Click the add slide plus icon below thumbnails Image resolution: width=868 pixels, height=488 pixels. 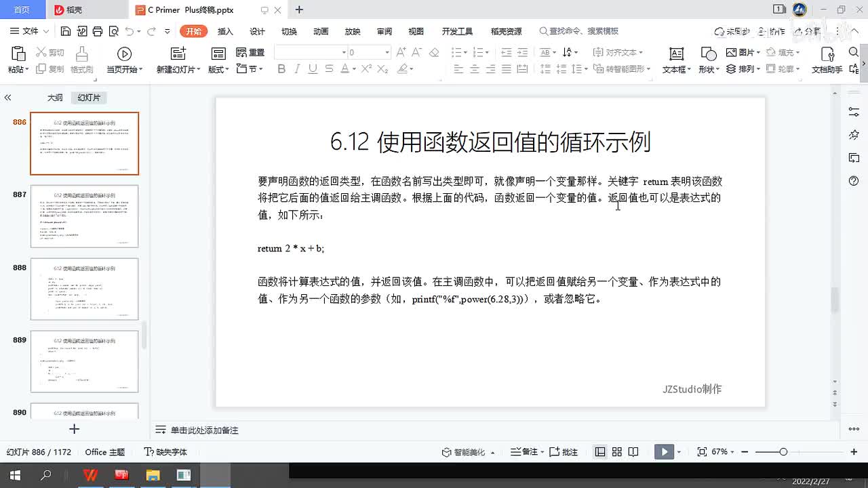point(75,429)
